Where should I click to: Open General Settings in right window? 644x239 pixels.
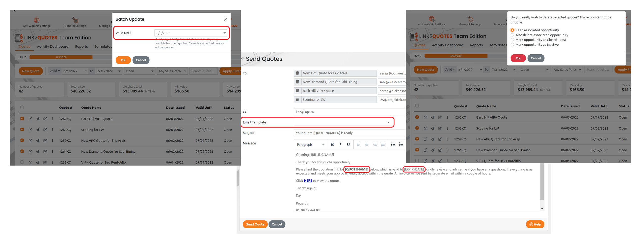pyautogui.click(x=470, y=21)
